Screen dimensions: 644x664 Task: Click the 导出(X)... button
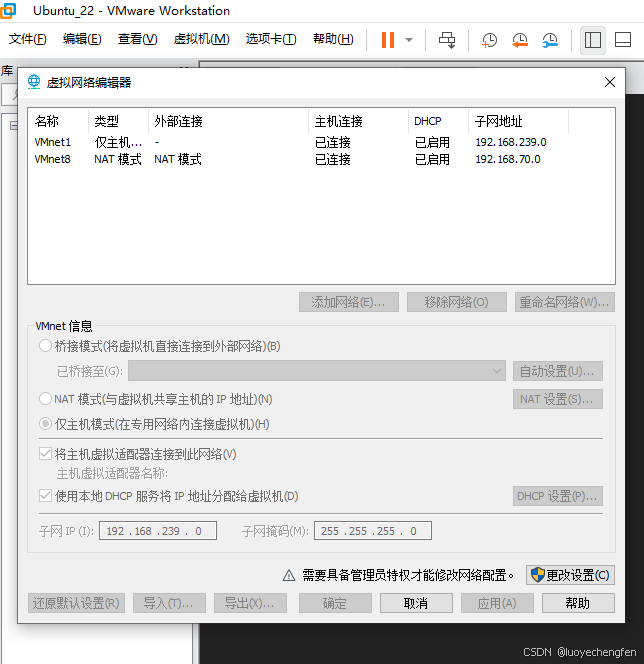[250, 603]
